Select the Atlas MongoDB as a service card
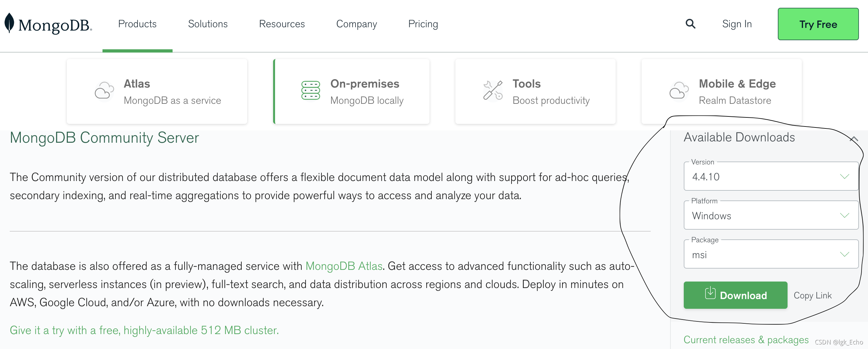868x349 pixels. (x=157, y=91)
